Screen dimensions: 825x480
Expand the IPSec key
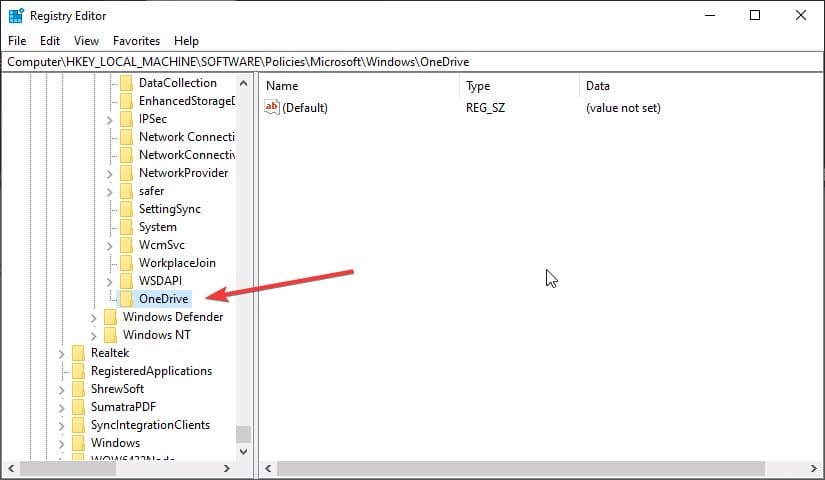click(x=109, y=121)
